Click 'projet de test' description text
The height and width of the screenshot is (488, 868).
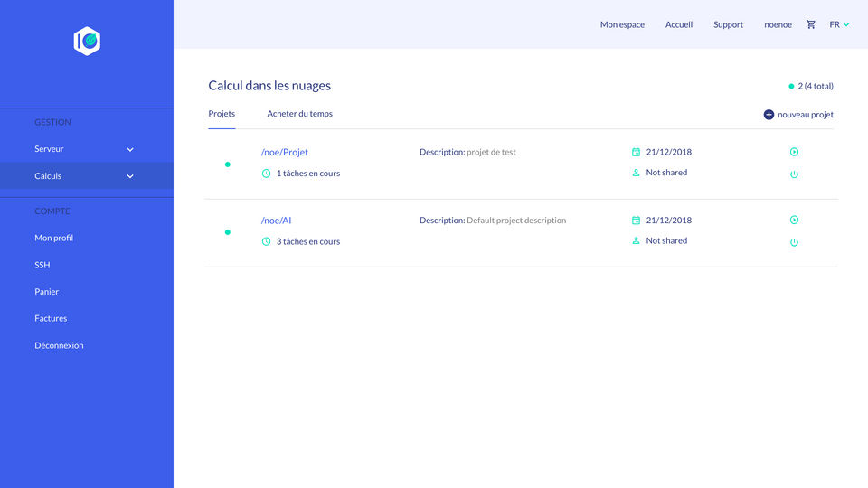click(x=491, y=152)
